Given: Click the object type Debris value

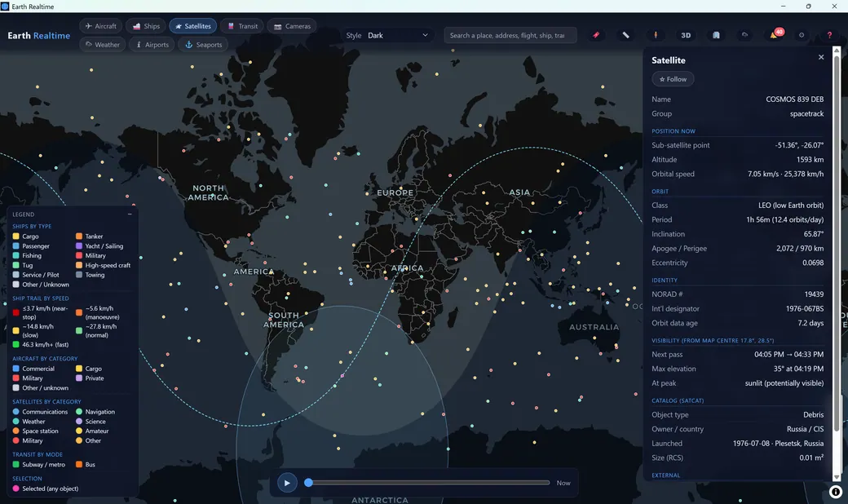Looking at the screenshot, I should point(814,415).
